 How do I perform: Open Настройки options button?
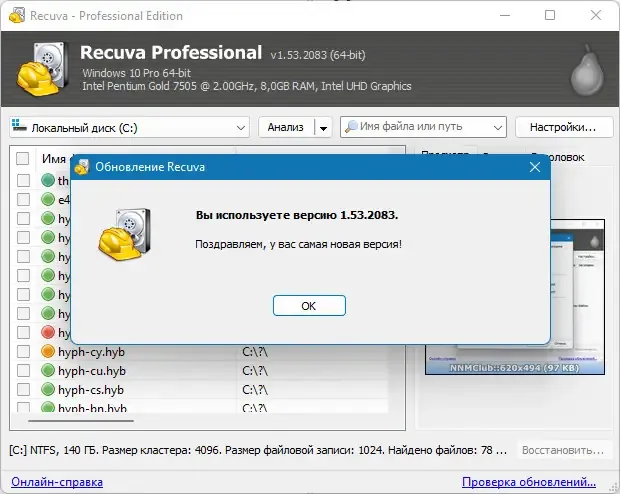coord(563,127)
